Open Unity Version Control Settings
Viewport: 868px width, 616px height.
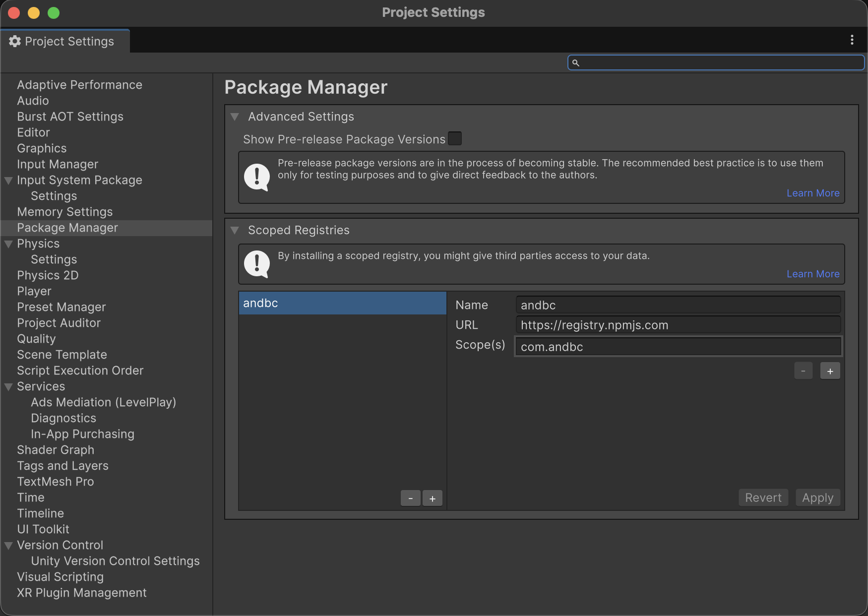(x=115, y=561)
